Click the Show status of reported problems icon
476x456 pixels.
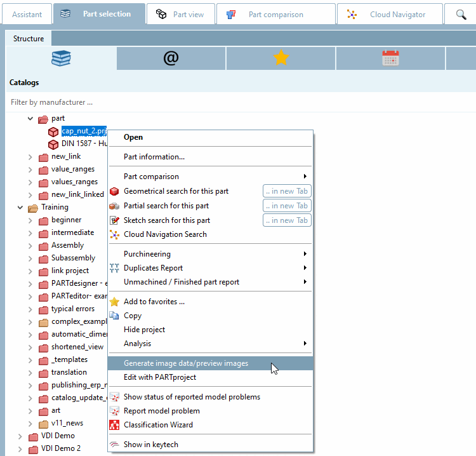[x=114, y=397]
